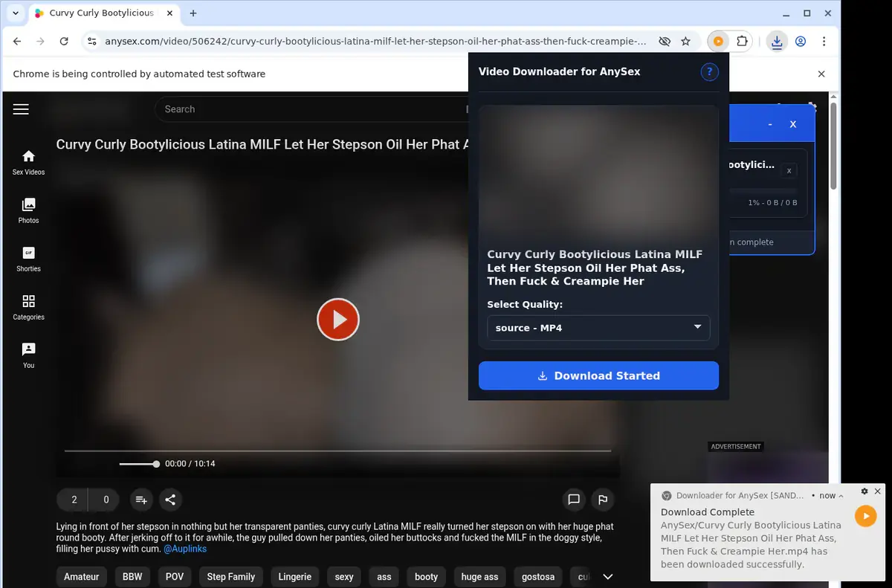Open the Select Quality dropdown

click(598, 328)
